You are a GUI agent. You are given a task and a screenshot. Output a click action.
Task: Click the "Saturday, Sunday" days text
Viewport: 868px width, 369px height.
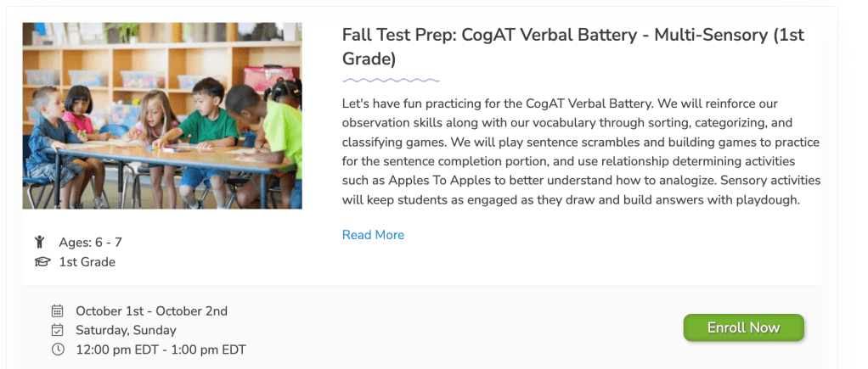click(x=126, y=330)
